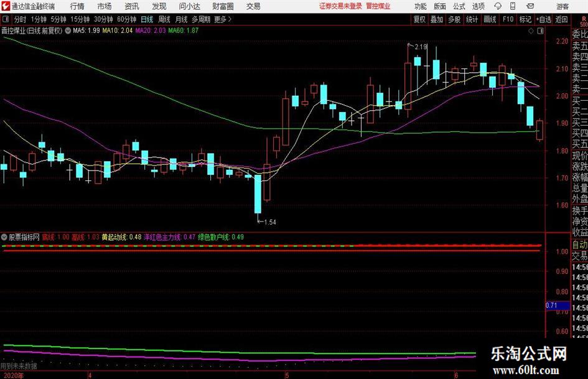The width and height of the screenshot is (588, 379).
Task: Toggle the side panel icon above the chart
Action: [540, 31]
